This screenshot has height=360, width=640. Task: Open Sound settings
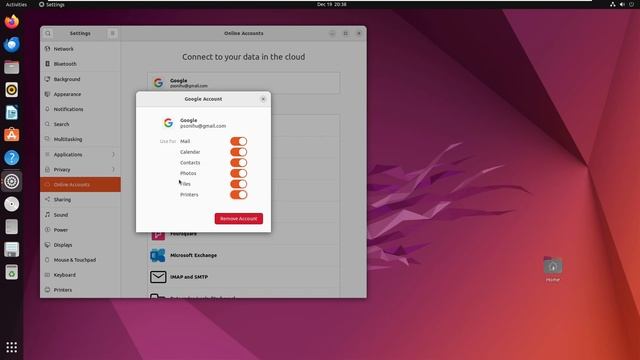[80, 215]
